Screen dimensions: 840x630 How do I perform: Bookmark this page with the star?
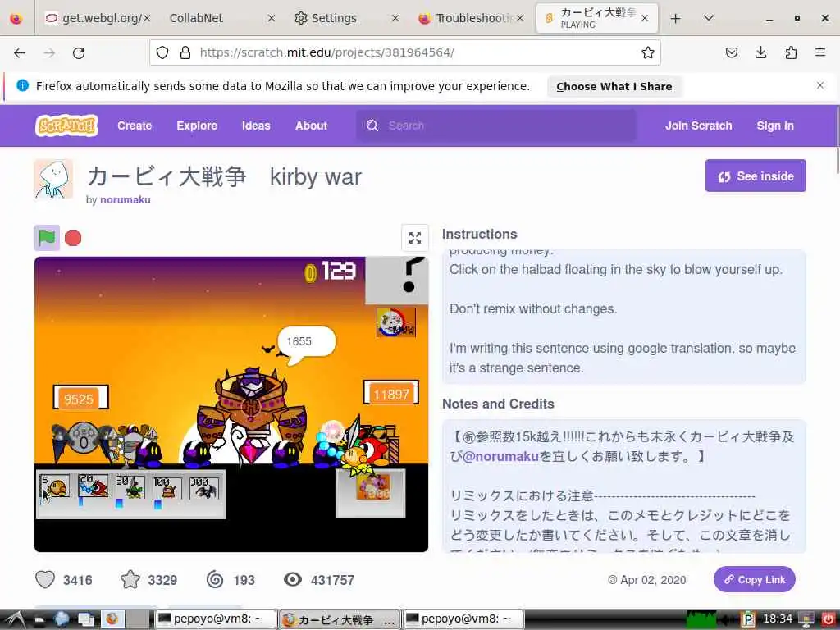pos(648,52)
